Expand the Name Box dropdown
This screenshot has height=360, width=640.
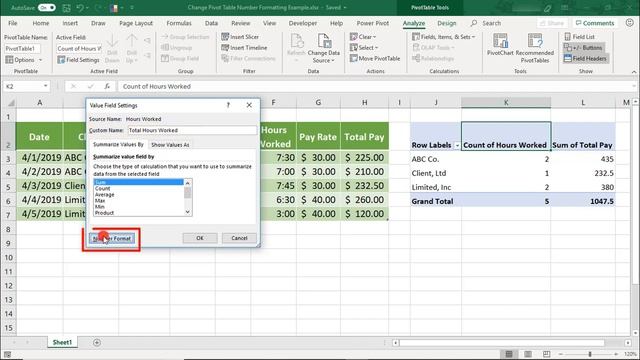pyautogui.click(x=45, y=86)
